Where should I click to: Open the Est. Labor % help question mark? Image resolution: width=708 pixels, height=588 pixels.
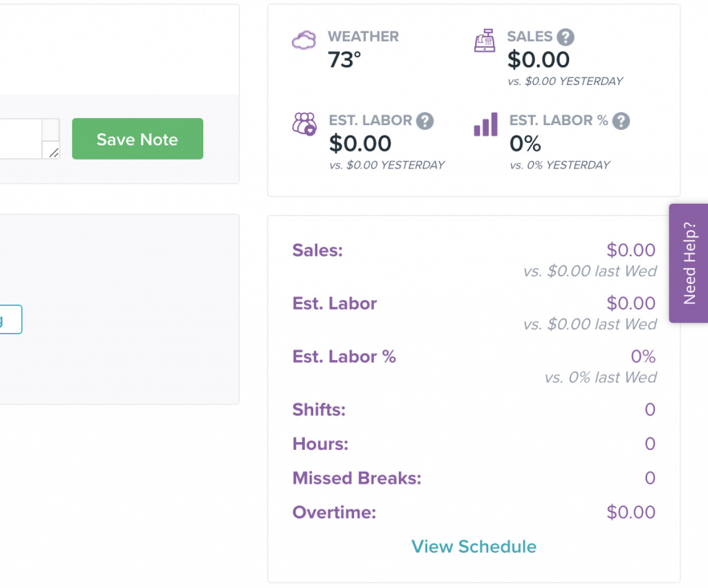tap(621, 120)
